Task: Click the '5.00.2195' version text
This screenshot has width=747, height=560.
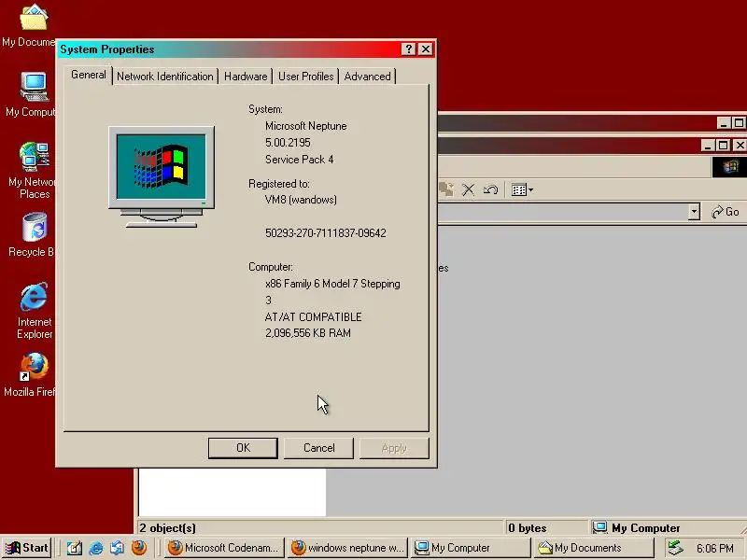Action: tap(288, 143)
